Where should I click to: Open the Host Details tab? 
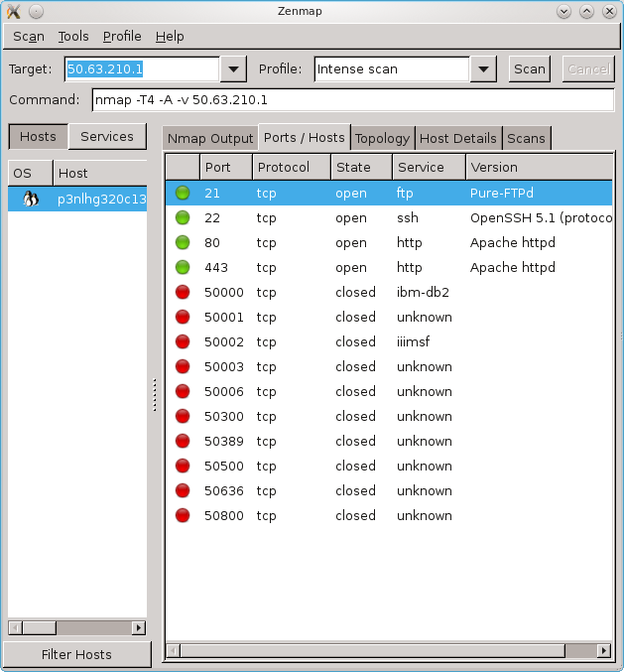tap(457, 138)
